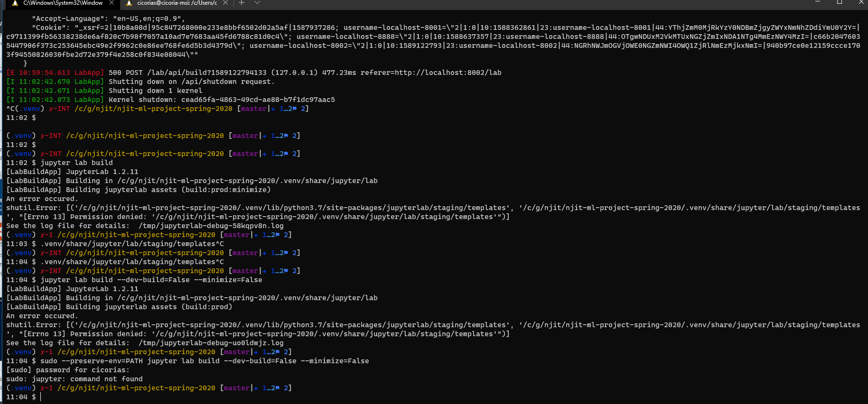This screenshot has height=404, width=868.
Task: Click the sudo --preserve-env=PATH command line
Action: pyautogui.click(x=204, y=361)
